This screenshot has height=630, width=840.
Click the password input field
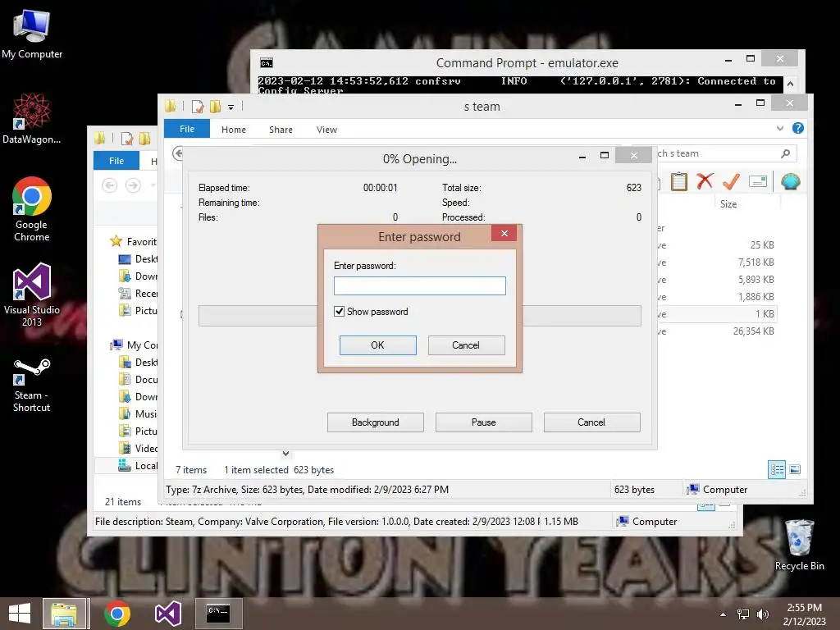tap(419, 285)
